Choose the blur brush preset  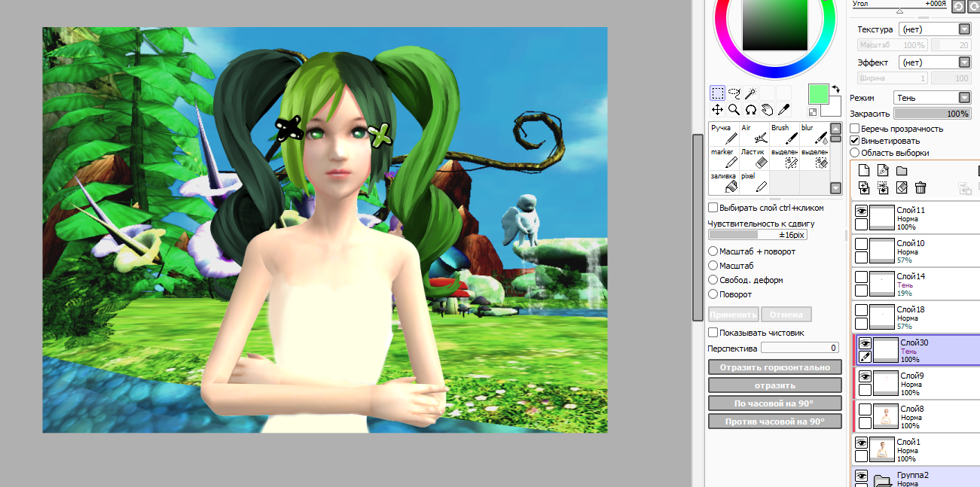[814, 134]
